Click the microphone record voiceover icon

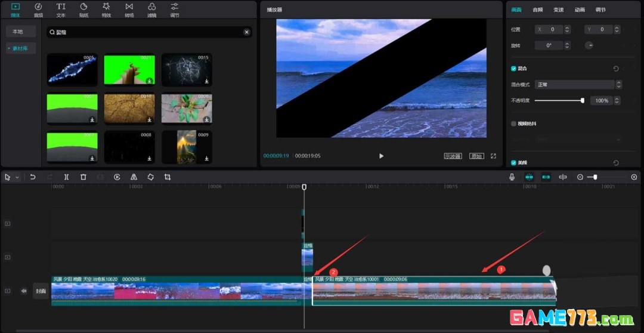512,177
